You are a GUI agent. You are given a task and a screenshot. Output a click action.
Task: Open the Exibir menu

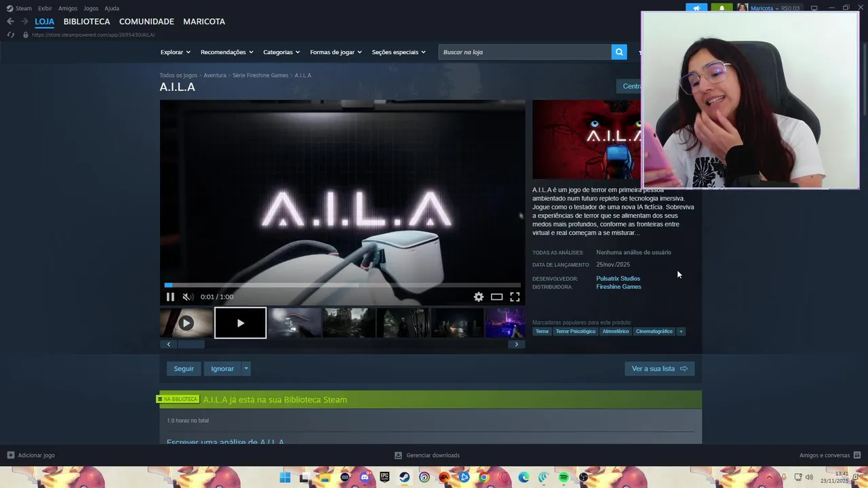click(x=45, y=8)
